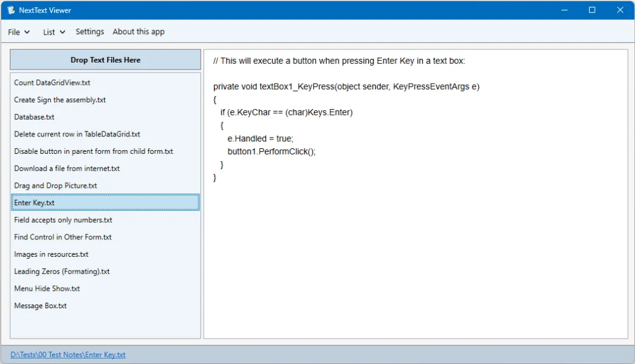Screen dimensions: 635x364
Task: Select "Find Control in Other Form.txt"
Action: 63,237
